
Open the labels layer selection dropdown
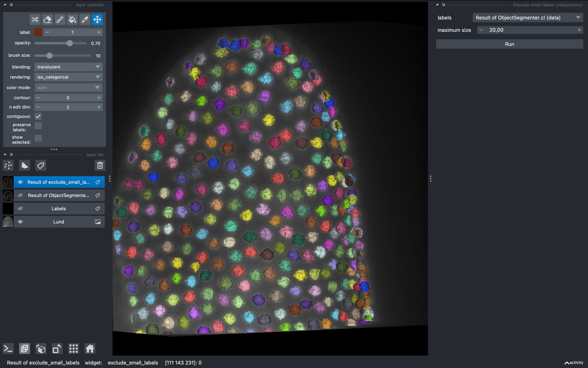(x=528, y=18)
